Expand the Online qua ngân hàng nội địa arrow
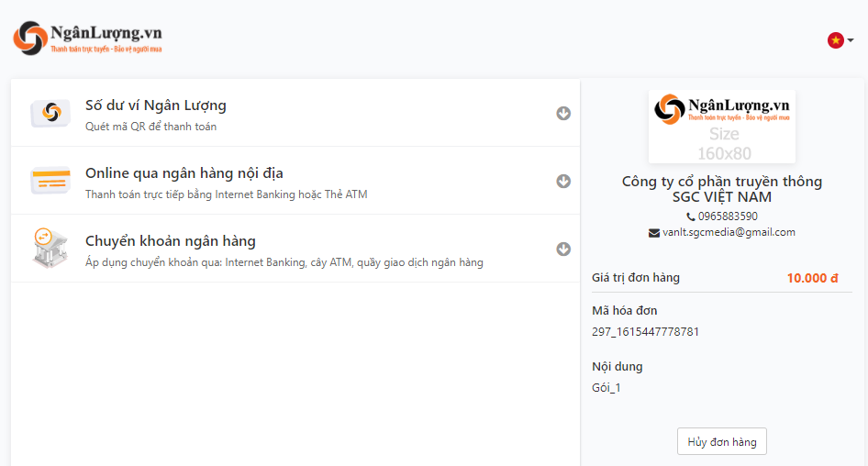Image resolution: width=868 pixels, height=466 pixels. click(563, 181)
